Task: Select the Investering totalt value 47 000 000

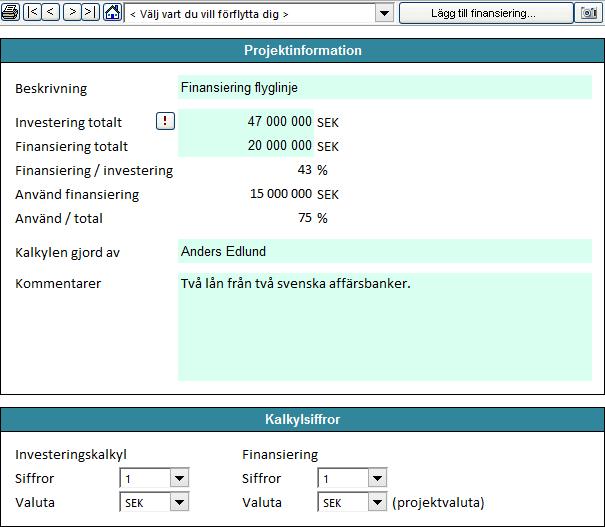Action: (246, 121)
